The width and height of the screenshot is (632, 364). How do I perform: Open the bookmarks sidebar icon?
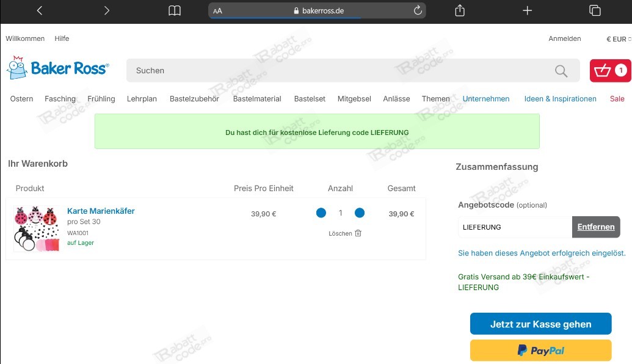click(174, 10)
